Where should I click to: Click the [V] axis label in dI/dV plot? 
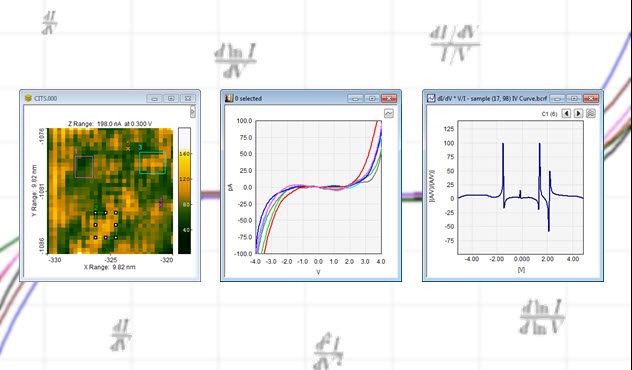pos(521,270)
